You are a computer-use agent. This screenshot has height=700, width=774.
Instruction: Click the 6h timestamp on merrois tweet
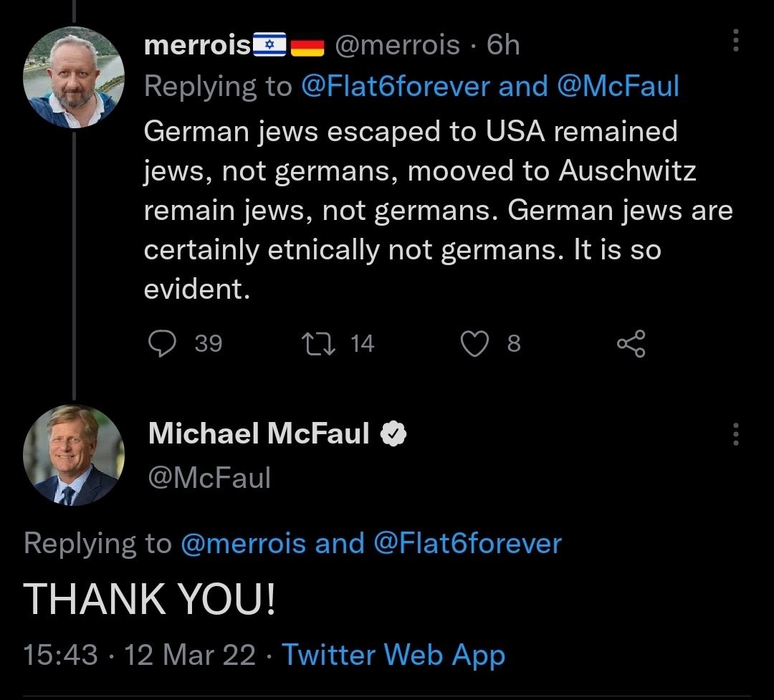point(503,45)
